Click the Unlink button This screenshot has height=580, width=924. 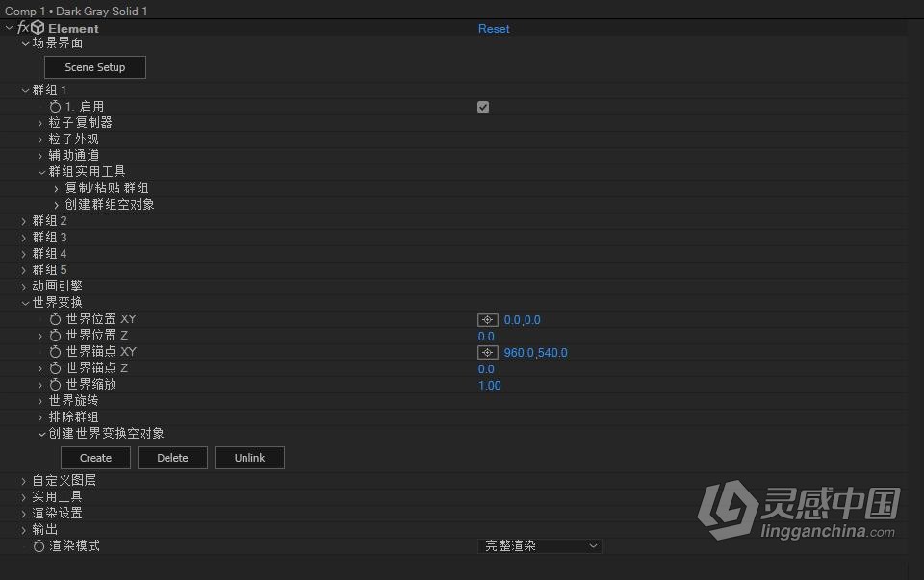pyautogui.click(x=250, y=458)
